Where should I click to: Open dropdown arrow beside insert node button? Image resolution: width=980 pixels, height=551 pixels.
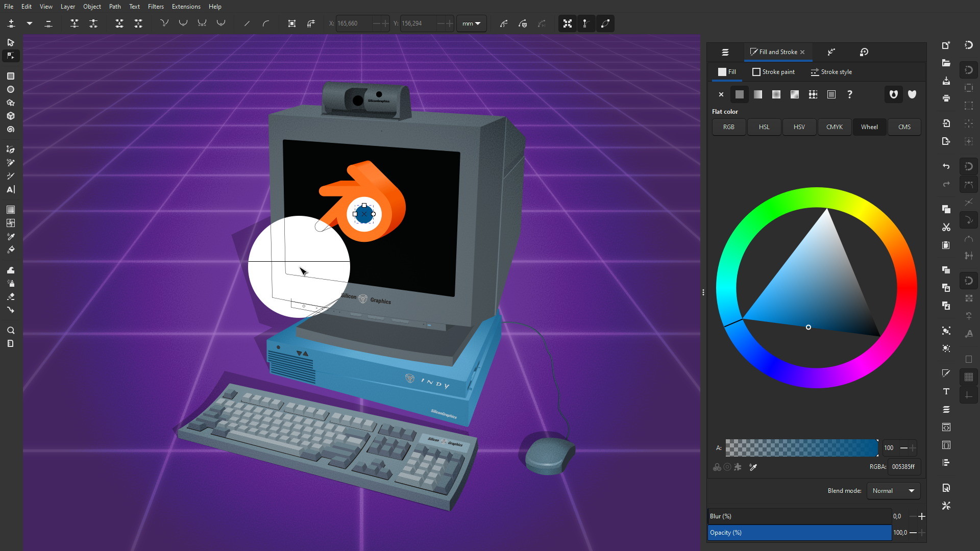click(30, 23)
